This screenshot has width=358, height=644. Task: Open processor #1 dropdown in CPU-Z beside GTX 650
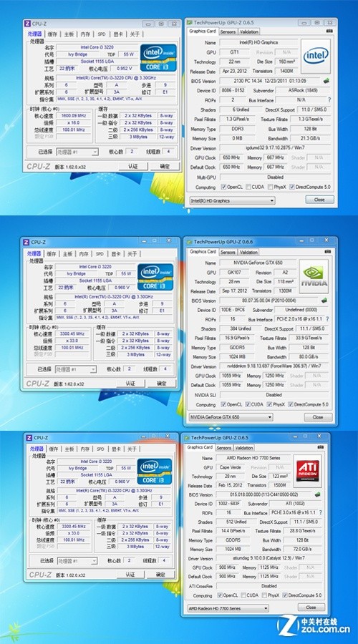tap(75, 369)
